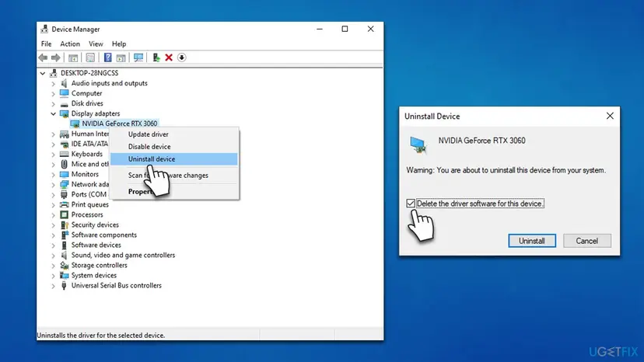Image resolution: width=644 pixels, height=362 pixels.
Task: Click the Sound, video and game controllers icon
Action: (64, 256)
